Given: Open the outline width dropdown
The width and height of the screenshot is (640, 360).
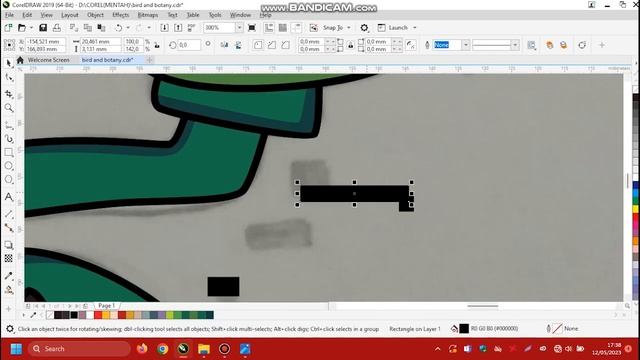Looking at the screenshot, I should coord(466,45).
